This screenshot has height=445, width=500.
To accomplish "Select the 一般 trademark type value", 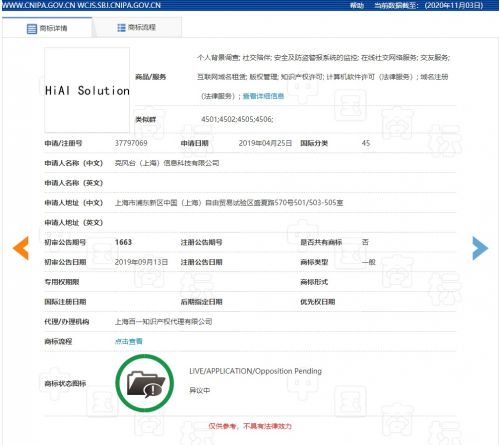I will pos(369,262).
